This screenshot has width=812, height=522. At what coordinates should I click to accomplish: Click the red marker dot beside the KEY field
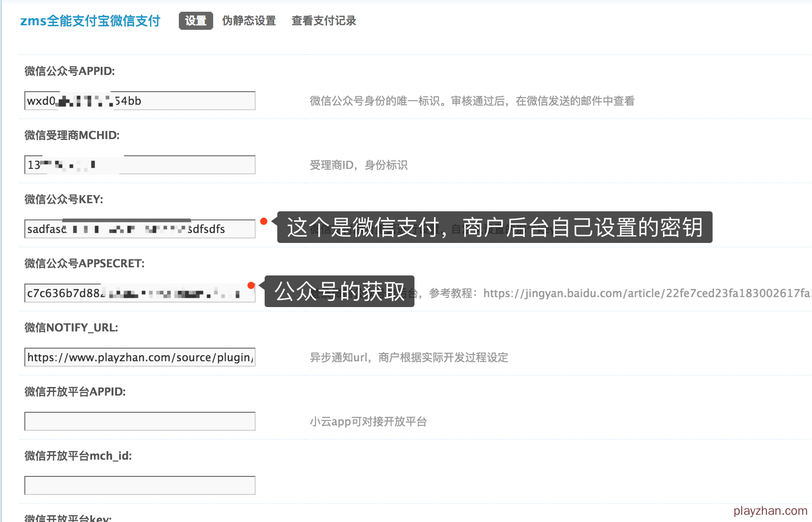click(264, 221)
